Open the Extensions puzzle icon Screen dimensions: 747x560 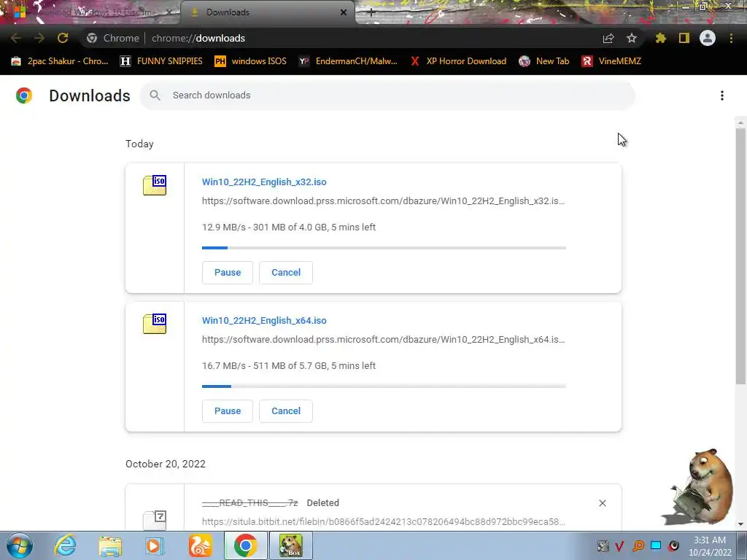(x=661, y=38)
